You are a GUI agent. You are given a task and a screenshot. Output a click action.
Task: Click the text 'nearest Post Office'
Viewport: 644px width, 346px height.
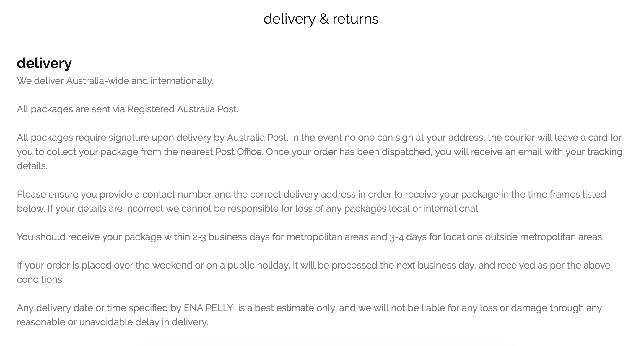221,152
